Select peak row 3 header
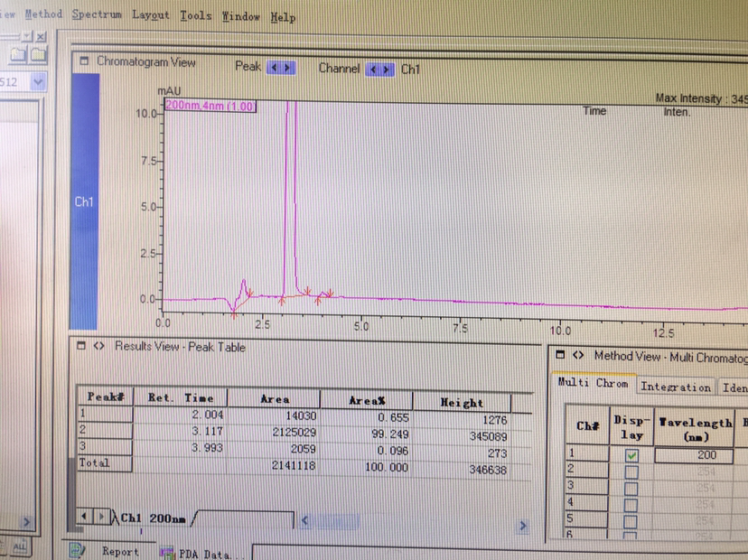This screenshot has width=748, height=560. click(x=105, y=446)
